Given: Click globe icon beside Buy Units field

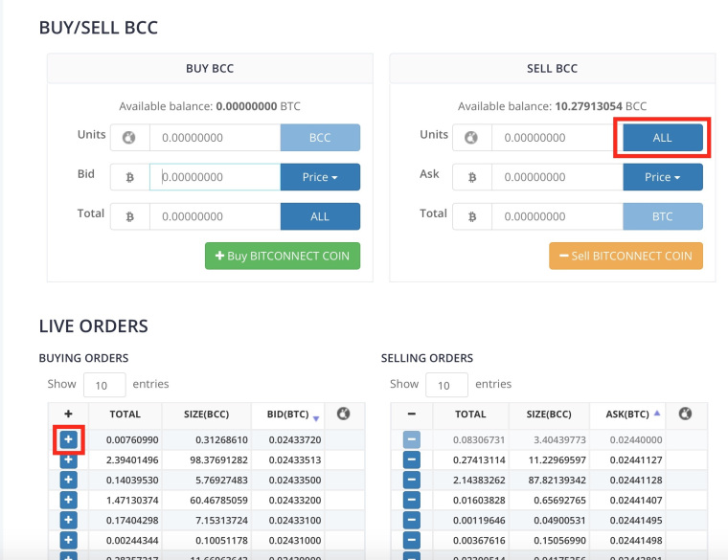Looking at the screenshot, I should [x=129, y=137].
